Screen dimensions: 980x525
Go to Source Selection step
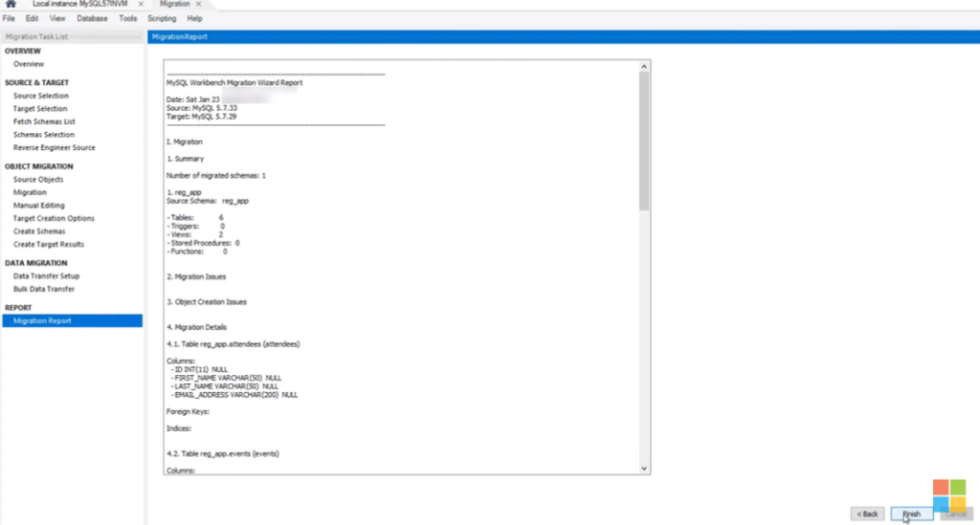[40, 97]
